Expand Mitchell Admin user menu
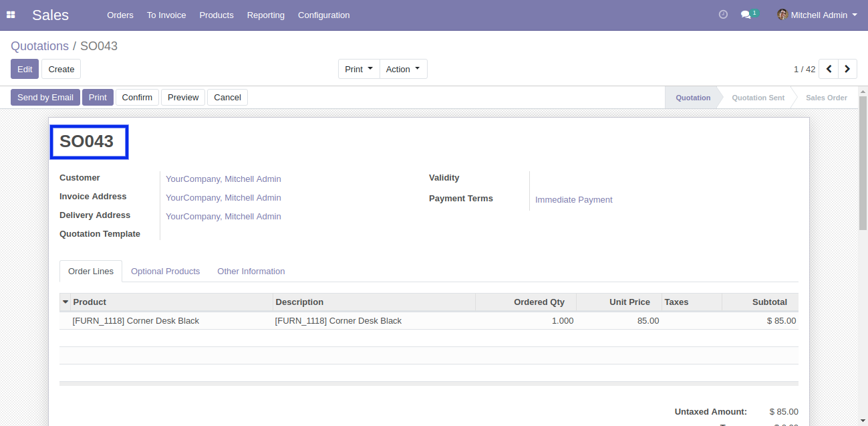This screenshot has width=868, height=426. coord(817,15)
